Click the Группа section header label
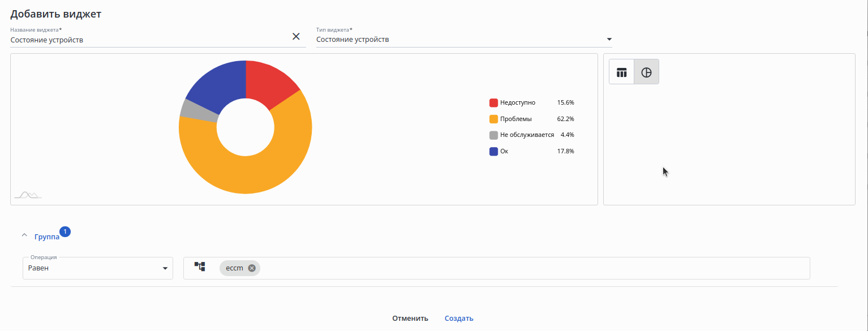 (46, 237)
